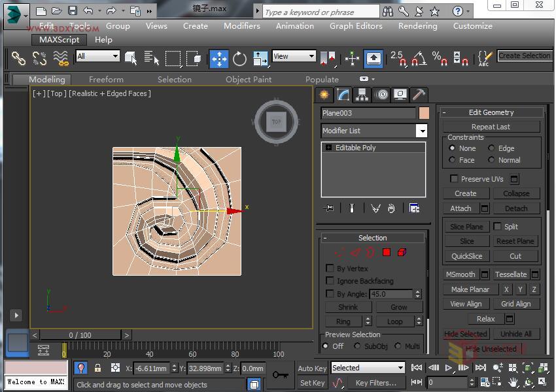Switch to the Hierarchy command panel
The width and height of the screenshot is (556, 392).
pos(362,95)
